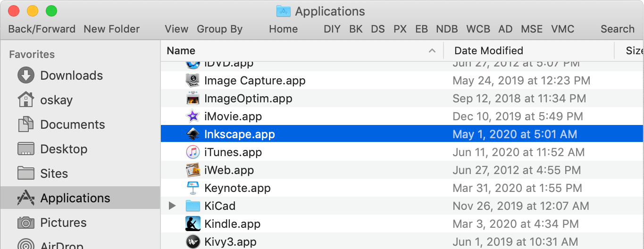
Task: Click the ImageOptim app icon
Action: tap(193, 99)
